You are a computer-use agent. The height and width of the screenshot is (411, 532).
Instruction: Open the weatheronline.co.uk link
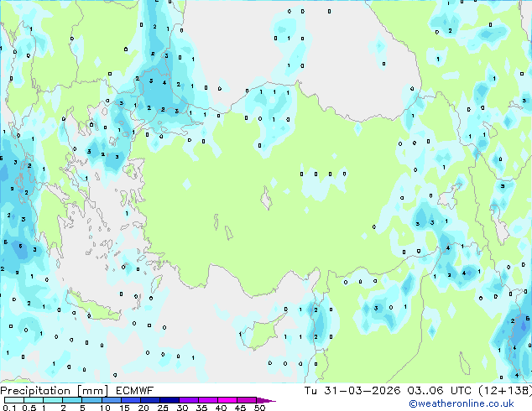coord(462,403)
